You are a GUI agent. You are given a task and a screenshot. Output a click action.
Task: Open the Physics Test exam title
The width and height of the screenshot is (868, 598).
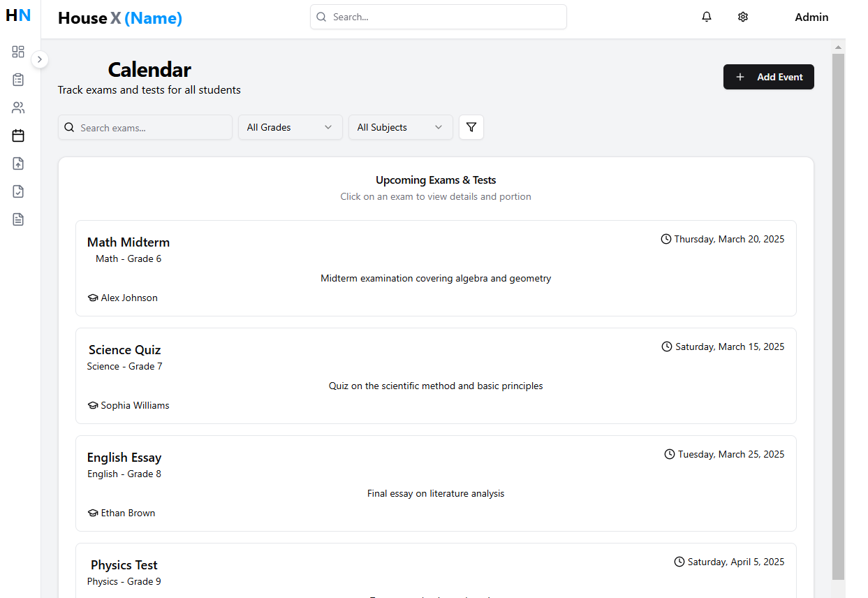pyautogui.click(x=124, y=565)
